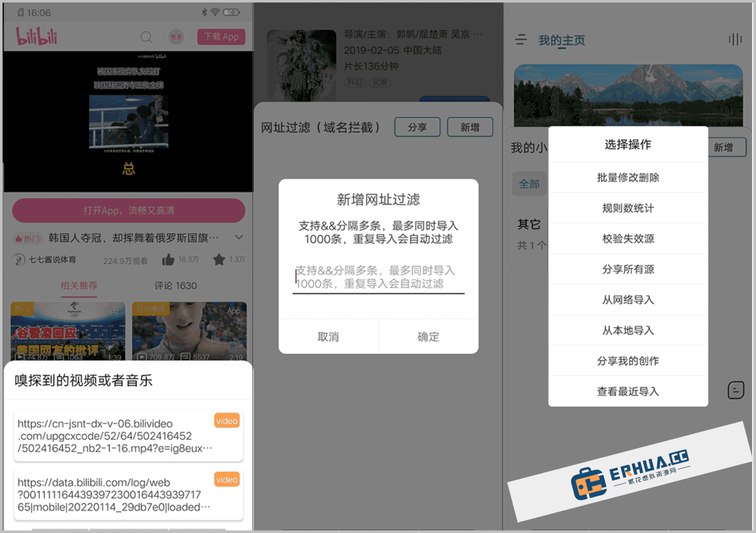Viewport: 756px width, 533px height.
Task: Click the thumbs-up like icon showing 18.5万
Action: (x=168, y=259)
